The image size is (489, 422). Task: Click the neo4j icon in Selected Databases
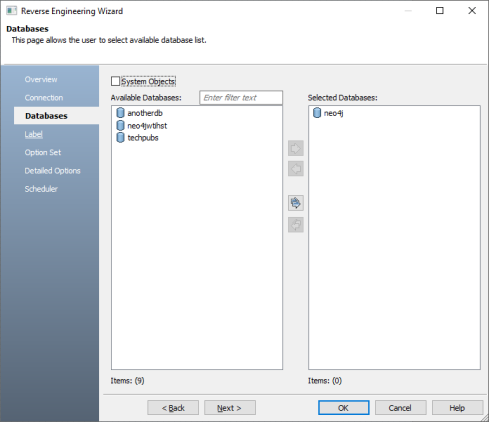tap(317, 113)
